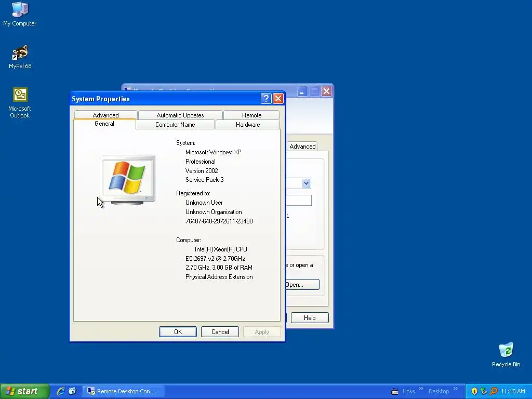
Task: Cancel the System Properties dialog
Action: 220,332
